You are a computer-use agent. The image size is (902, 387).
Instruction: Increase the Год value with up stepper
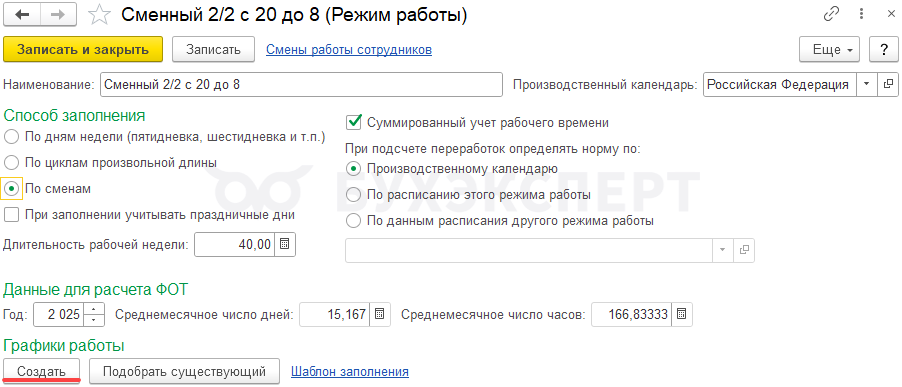tap(95, 309)
